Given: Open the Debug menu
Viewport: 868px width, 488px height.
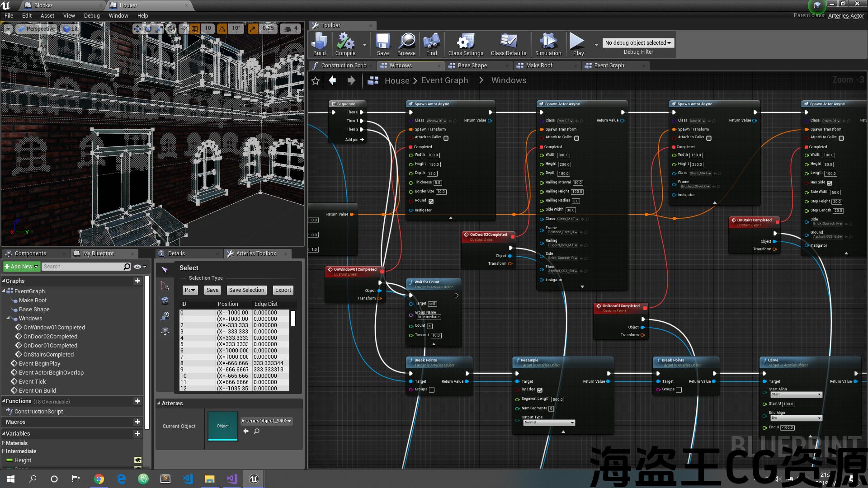Looking at the screenshot, I should pyautogui.click(x=91, y=15).
